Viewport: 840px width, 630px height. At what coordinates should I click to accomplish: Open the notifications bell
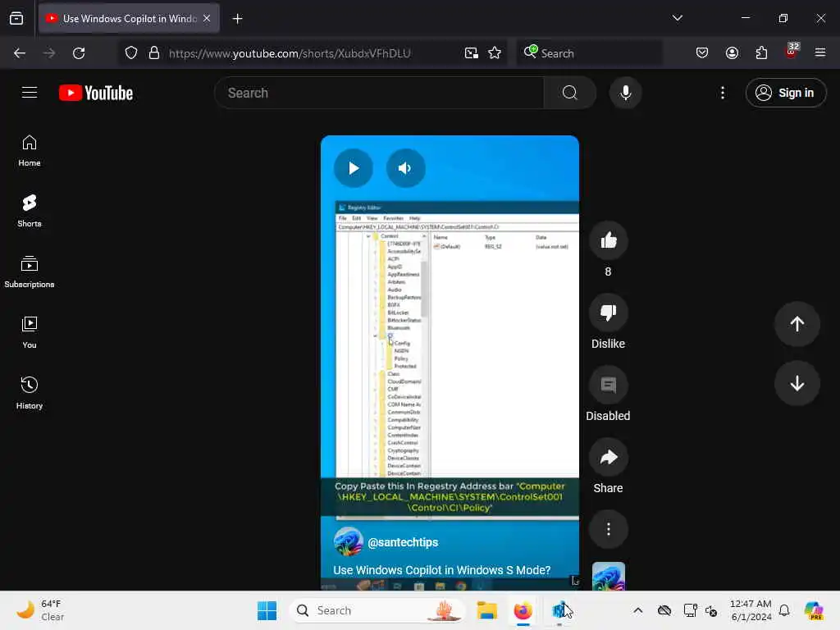pyautogui.click(x=783, y=610)
